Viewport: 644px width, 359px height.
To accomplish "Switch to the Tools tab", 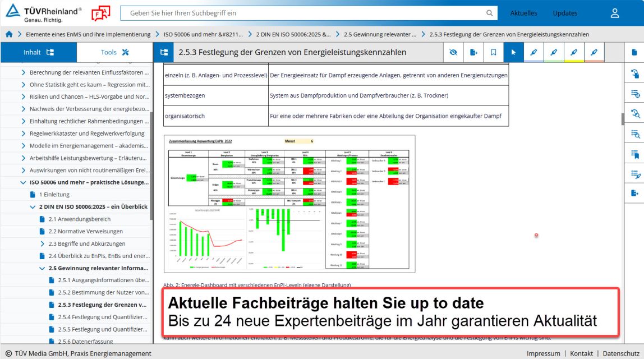I will pos(114,52).
